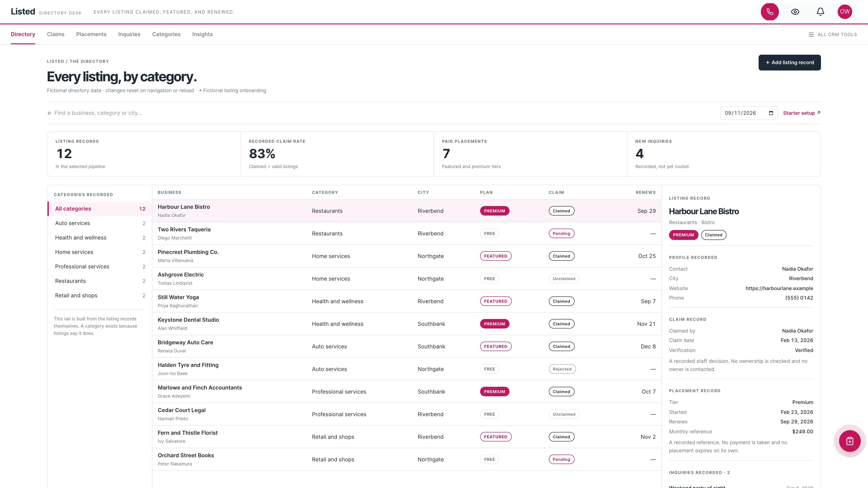Viewport: 868px width, 488px height.
Task: Open Fern and Thistle Florist listing
Action: pyautogui.click(x=407, y=436)
